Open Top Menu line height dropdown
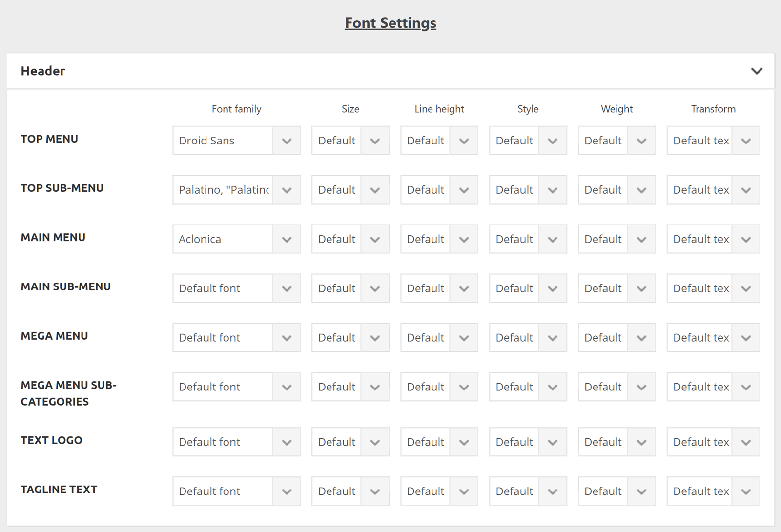 (439, 141)
